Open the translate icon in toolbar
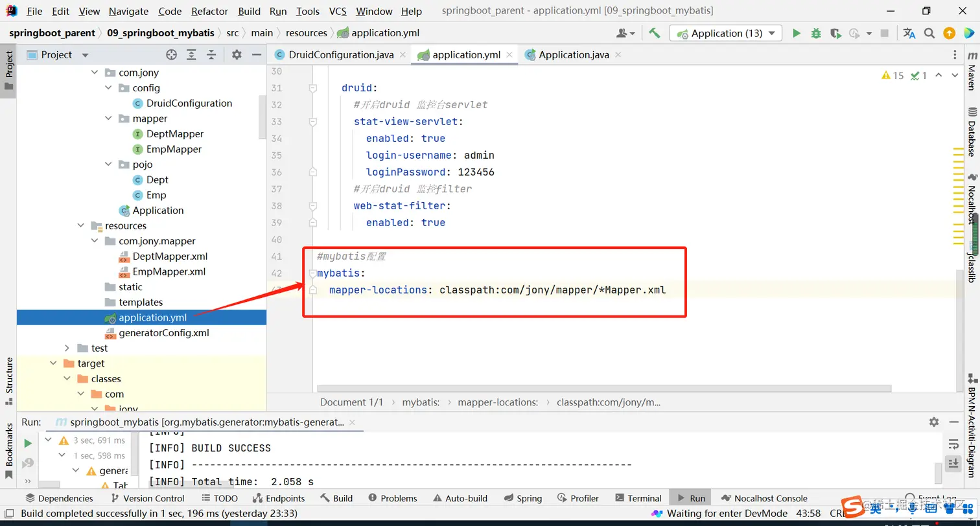The image size is (980, 526). click(909, 33)
